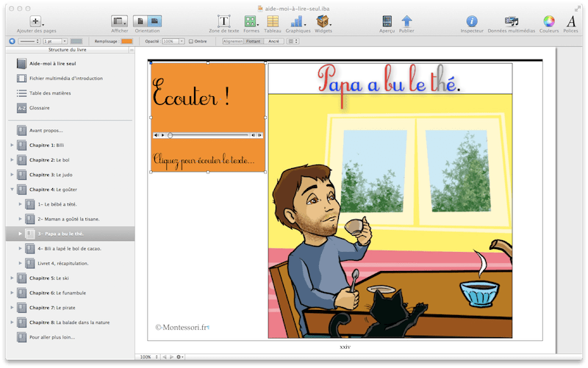Click the audio progress slider knob
Viewport: 588px width, 368px height.
171,135
